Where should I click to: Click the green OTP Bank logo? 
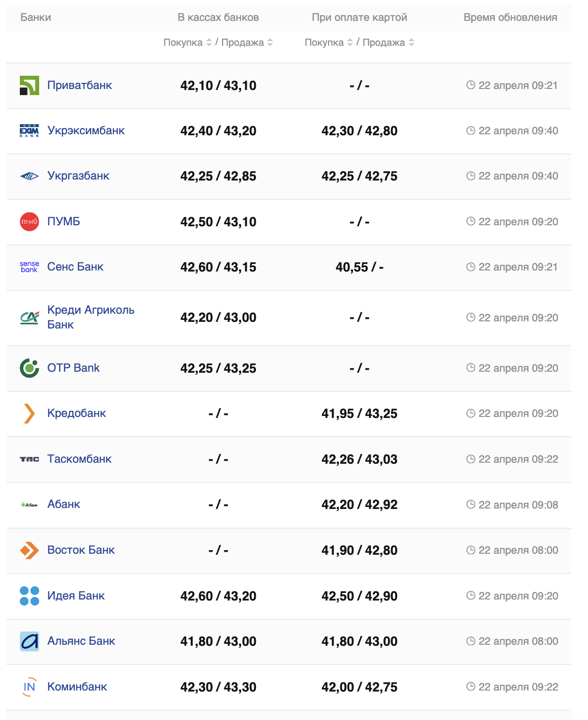pyautogui.click(x=29, y=368)
